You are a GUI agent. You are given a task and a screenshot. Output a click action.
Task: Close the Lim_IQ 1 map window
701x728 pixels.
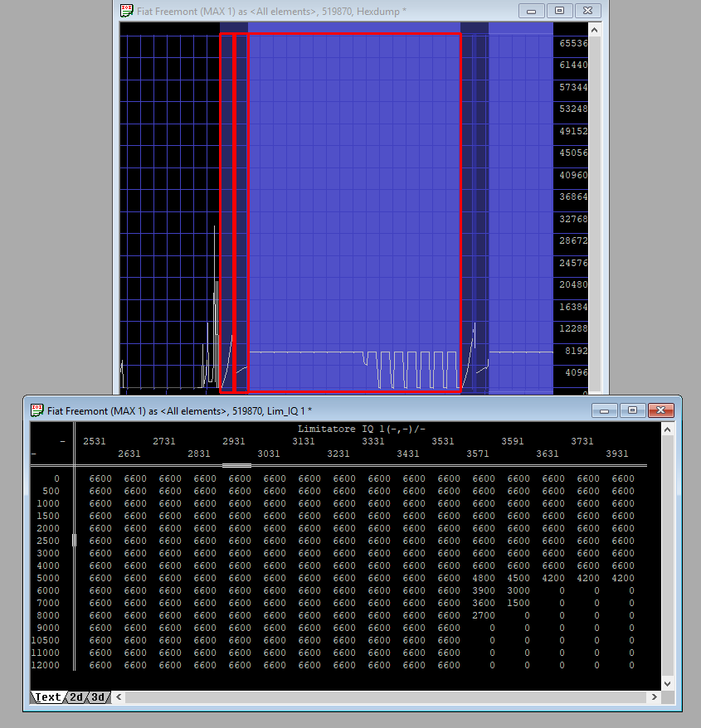pyautogui.click(x=660, y=410)
